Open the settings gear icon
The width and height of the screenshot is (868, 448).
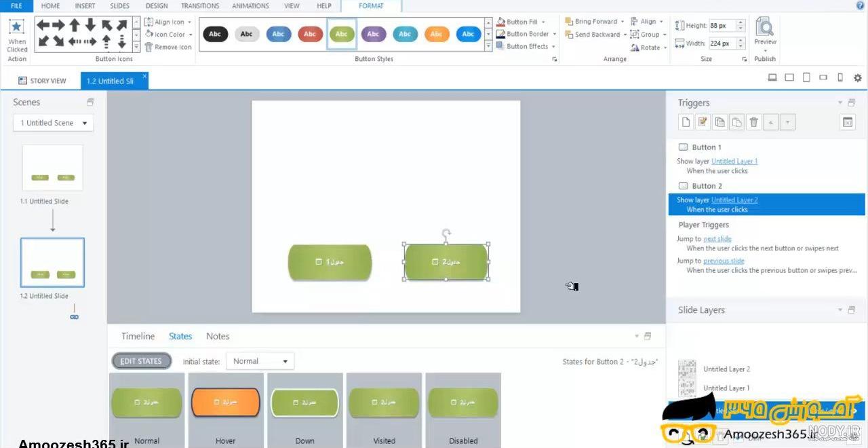[858, 78]
